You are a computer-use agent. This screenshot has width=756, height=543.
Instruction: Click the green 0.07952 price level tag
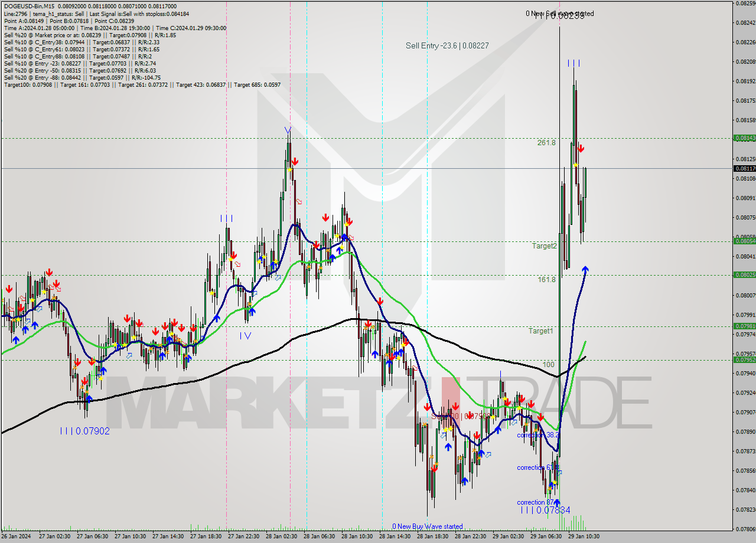744,359
